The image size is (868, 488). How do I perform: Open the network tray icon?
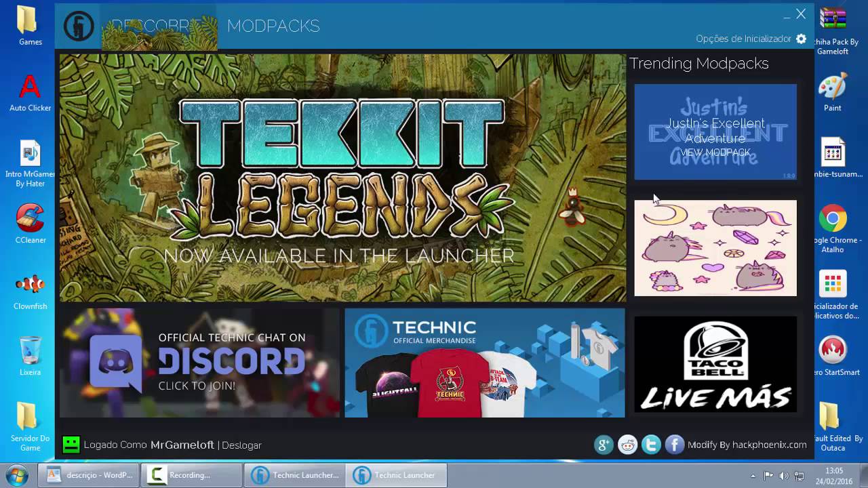tap(800, 476)
